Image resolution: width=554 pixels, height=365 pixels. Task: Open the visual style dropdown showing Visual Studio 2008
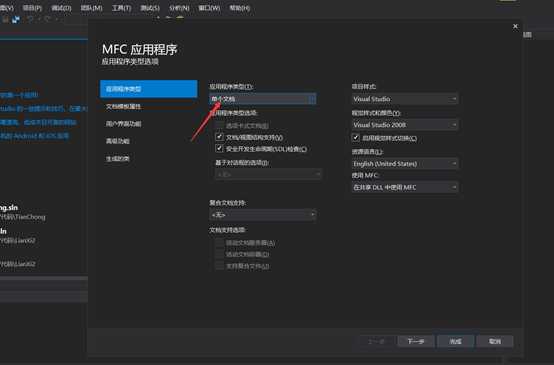(x=405, y=125)
